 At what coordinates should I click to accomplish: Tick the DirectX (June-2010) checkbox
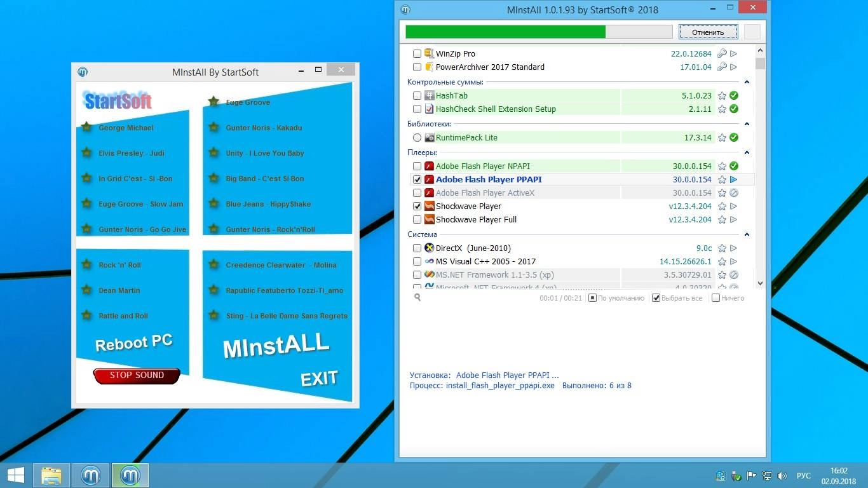tap(417, 248)
